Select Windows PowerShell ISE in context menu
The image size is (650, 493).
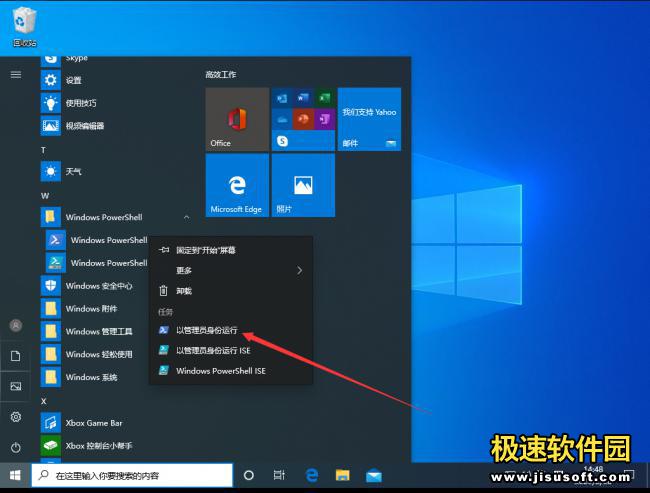point(231,371)
